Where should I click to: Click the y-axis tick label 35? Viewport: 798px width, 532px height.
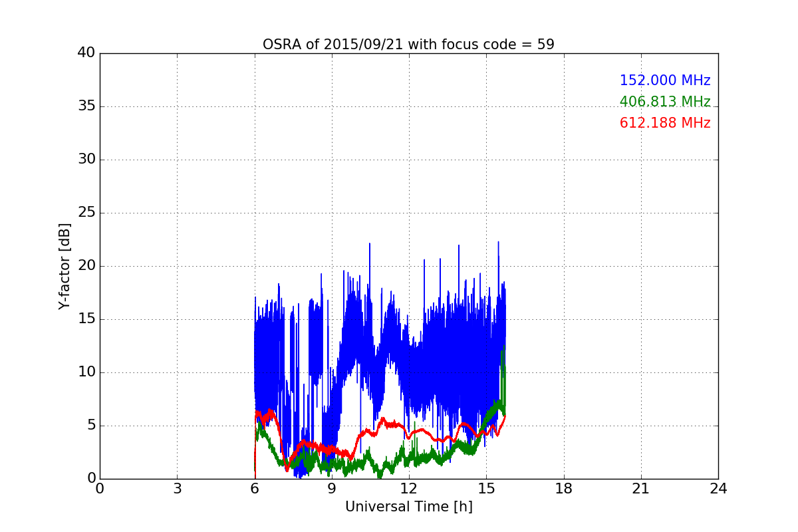pyautogui.click(x=86, y=106)
